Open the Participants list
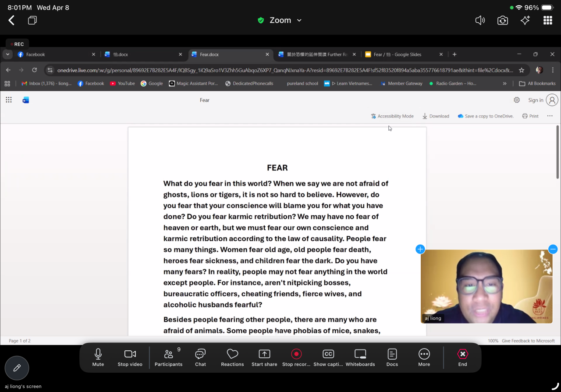Screen dimensions: 561x392 pyautogui.click(x=168, y=357)
